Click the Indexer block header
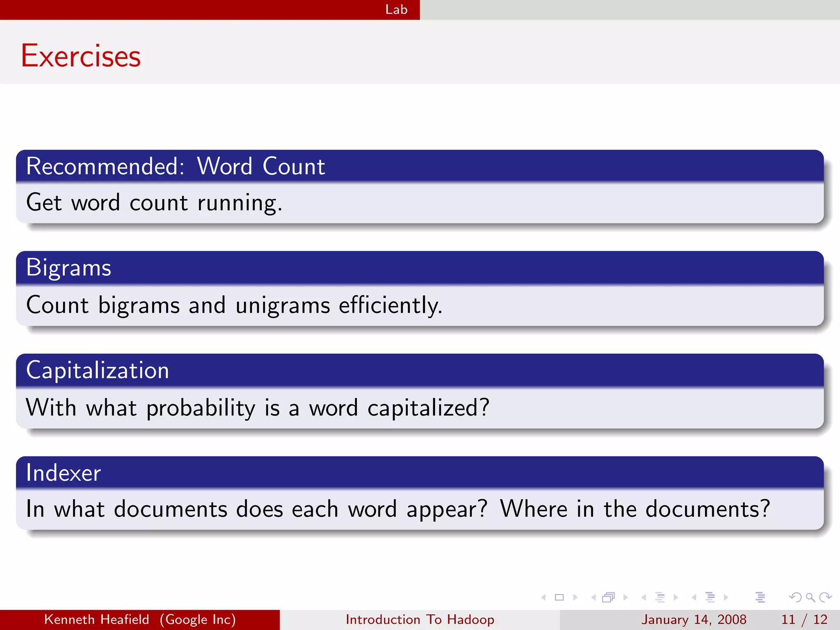Viewport: 840px width, 630px height. click(x=420, y=472)
